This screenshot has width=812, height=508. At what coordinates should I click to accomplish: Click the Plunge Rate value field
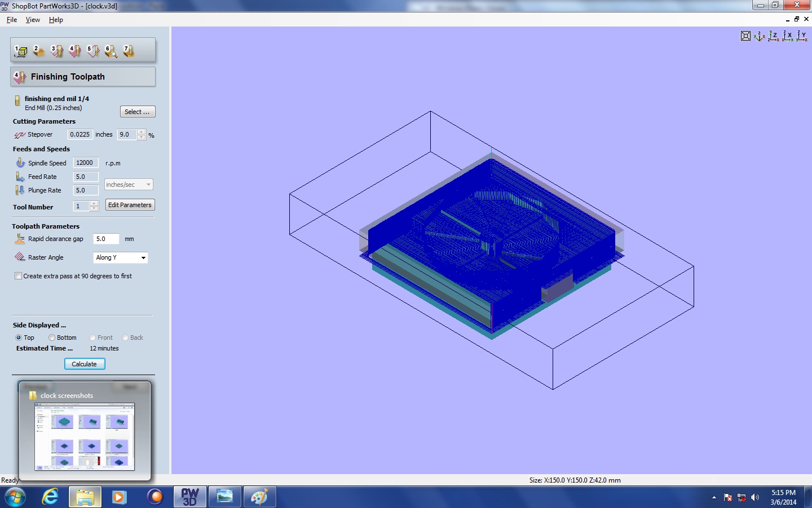[x=86, y=190]
